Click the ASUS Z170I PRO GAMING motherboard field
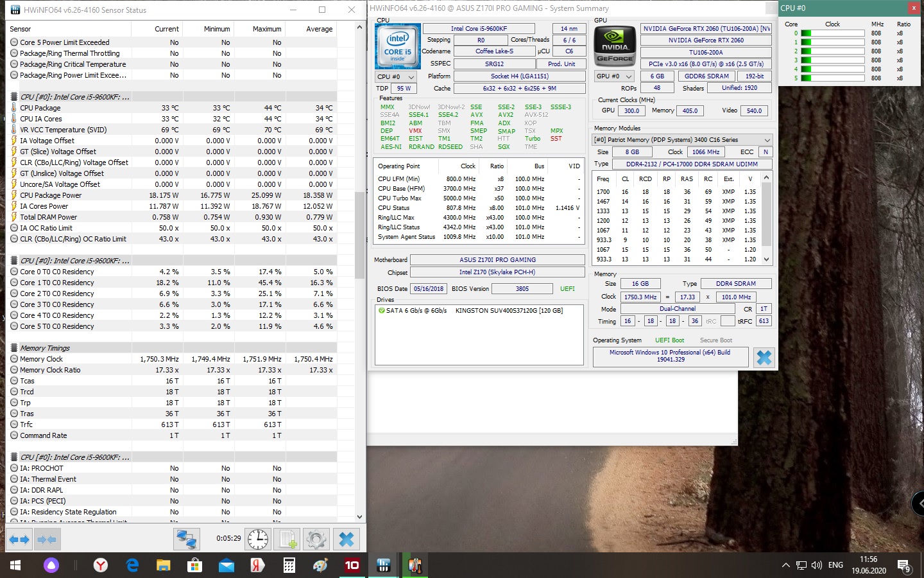 click(x=497, y=259)
